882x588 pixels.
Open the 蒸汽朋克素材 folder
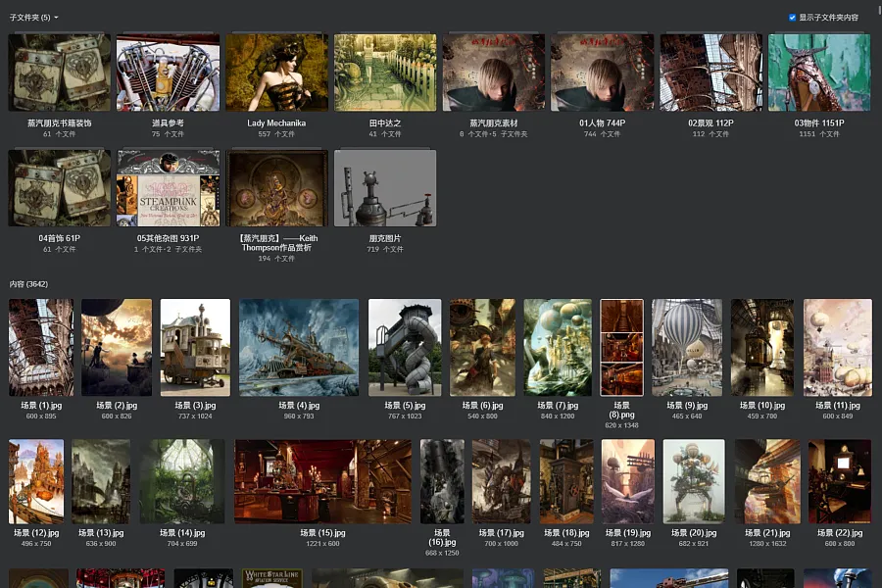pos(494,73)
